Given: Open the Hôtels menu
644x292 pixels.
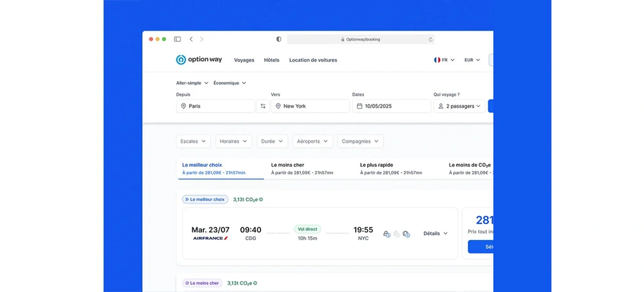Looking at the screenshot, I should (272, 60).
